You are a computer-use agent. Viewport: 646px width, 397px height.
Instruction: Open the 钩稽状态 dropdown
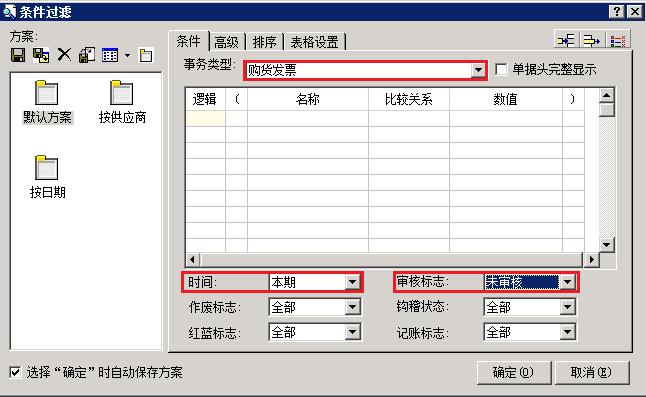click(x=568, y=307)
